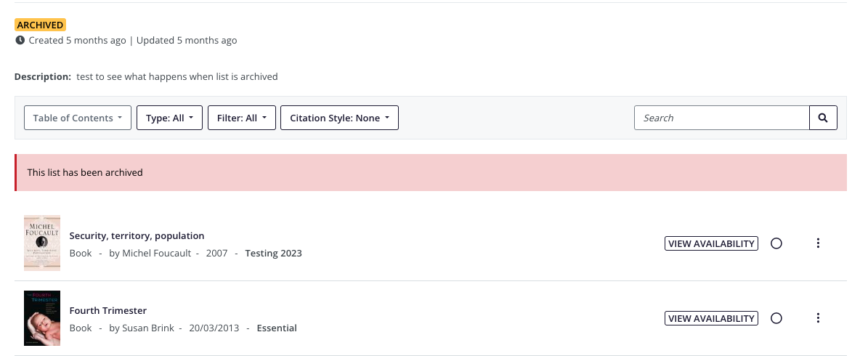Click the 'This list has been archived' banner

coord(431,173)
